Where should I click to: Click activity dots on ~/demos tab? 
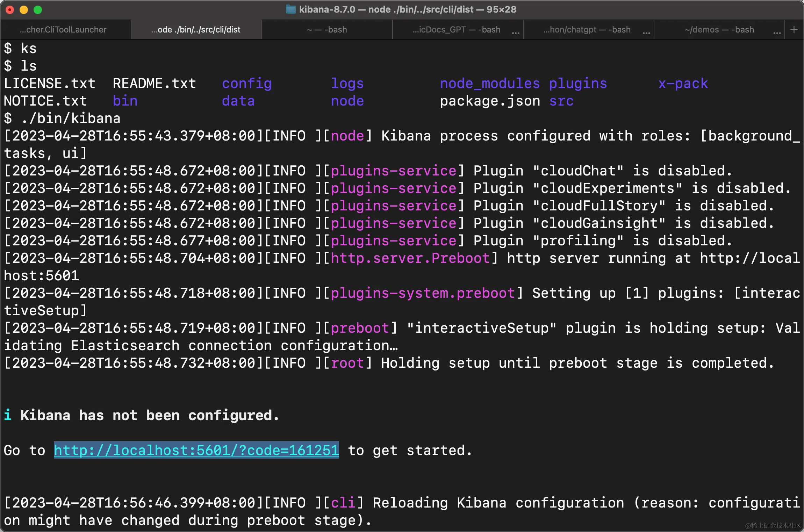777,33
